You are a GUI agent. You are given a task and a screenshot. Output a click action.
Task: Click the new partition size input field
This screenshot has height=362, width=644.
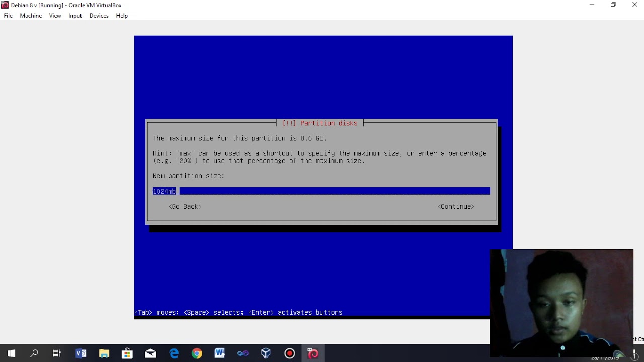321,191
